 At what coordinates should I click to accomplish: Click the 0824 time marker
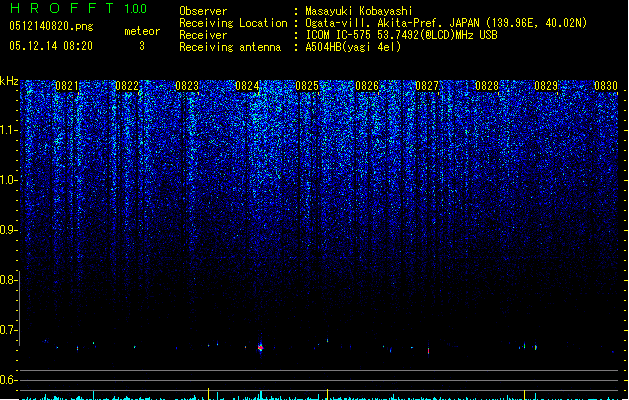[247, 86]
